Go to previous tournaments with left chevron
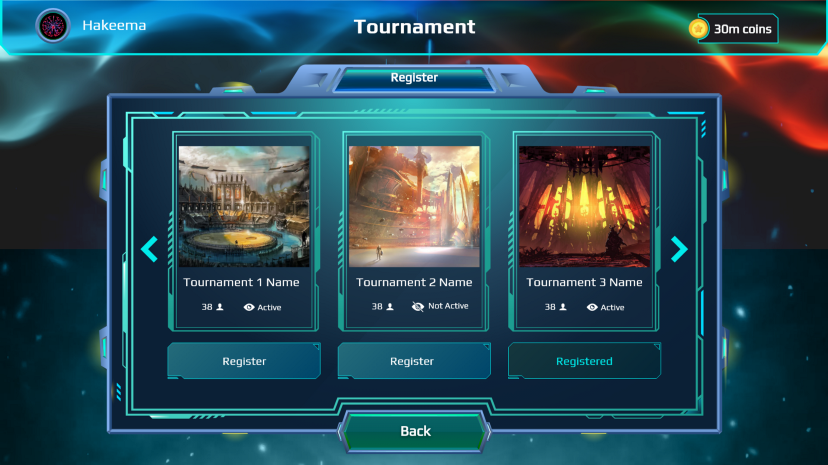This screenshot has height=465, width=828. [x=149, y=249]
